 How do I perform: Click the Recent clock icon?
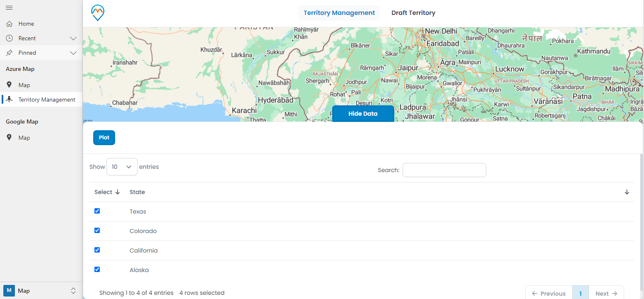9,38
